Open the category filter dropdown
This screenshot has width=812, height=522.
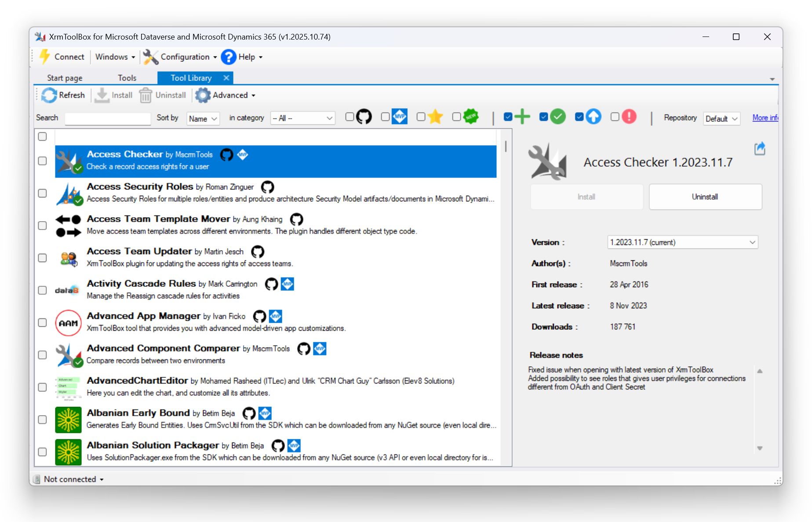pos(303,118)
